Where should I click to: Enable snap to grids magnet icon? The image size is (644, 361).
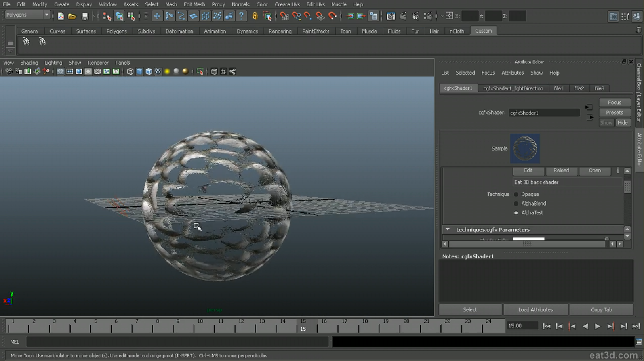pyautogui.click(x=284, y=16)
